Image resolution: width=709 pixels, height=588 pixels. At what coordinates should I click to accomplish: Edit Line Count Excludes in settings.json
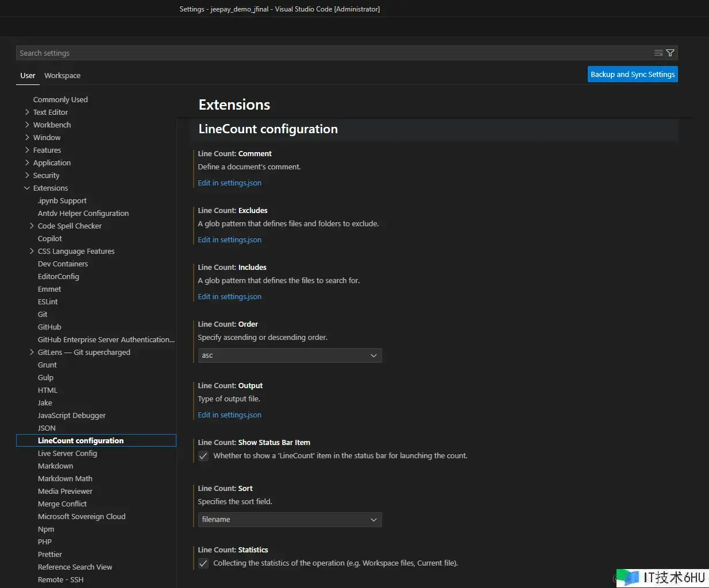[229, 239]
